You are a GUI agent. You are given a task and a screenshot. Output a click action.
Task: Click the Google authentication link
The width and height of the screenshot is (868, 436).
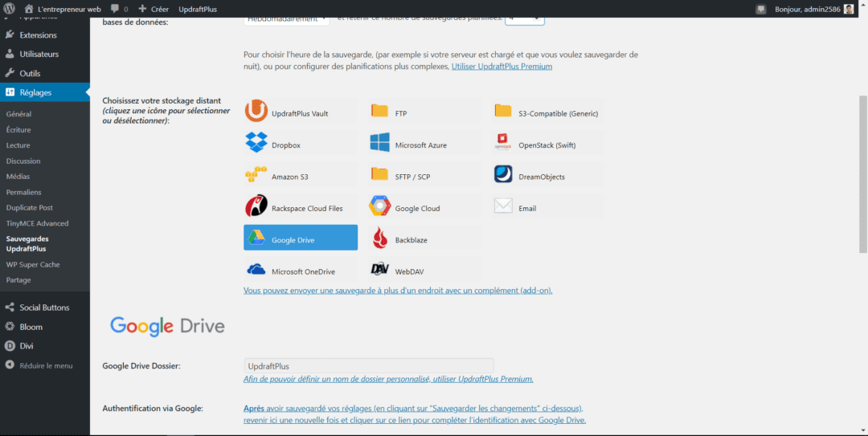click(x=415, y=414)
